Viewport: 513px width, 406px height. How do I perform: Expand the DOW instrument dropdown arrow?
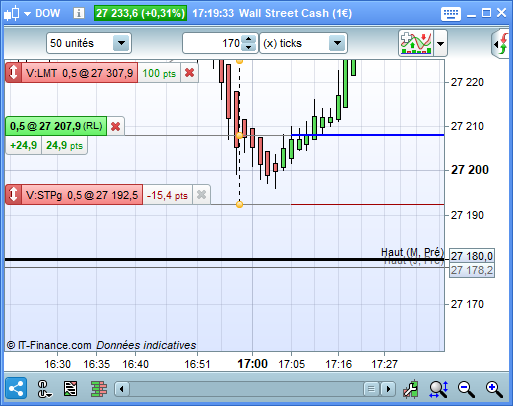[27, 14]
